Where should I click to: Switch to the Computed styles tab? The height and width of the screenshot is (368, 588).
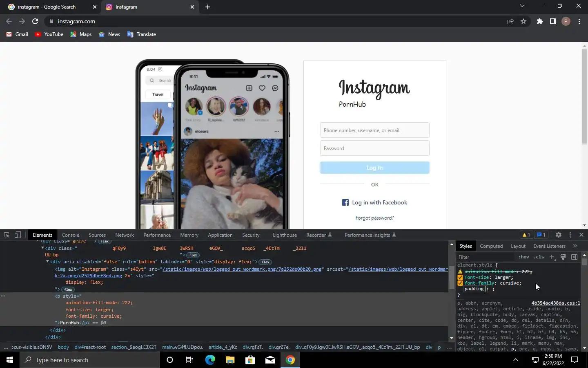pos(491,246)
